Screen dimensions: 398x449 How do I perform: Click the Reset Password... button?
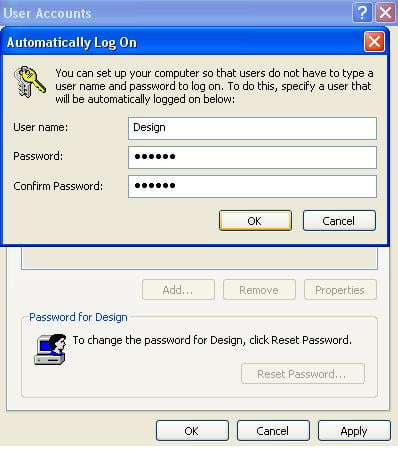pos(303,374)
